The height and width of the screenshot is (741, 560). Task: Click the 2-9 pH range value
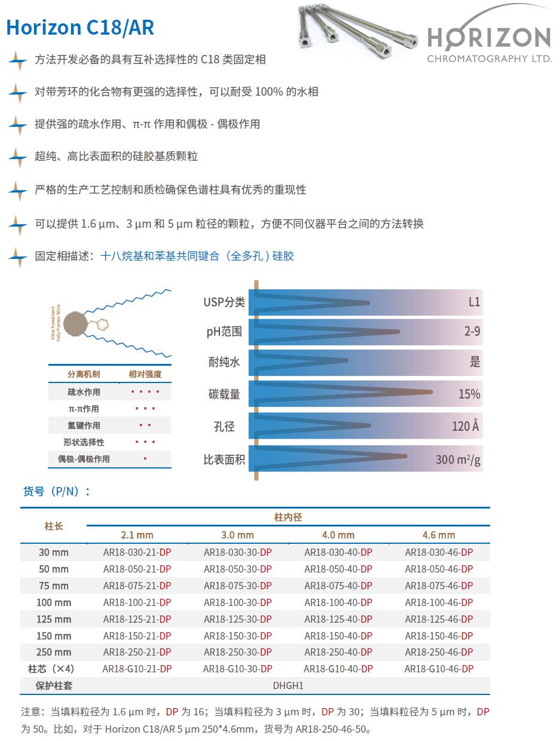coord(472,331)
